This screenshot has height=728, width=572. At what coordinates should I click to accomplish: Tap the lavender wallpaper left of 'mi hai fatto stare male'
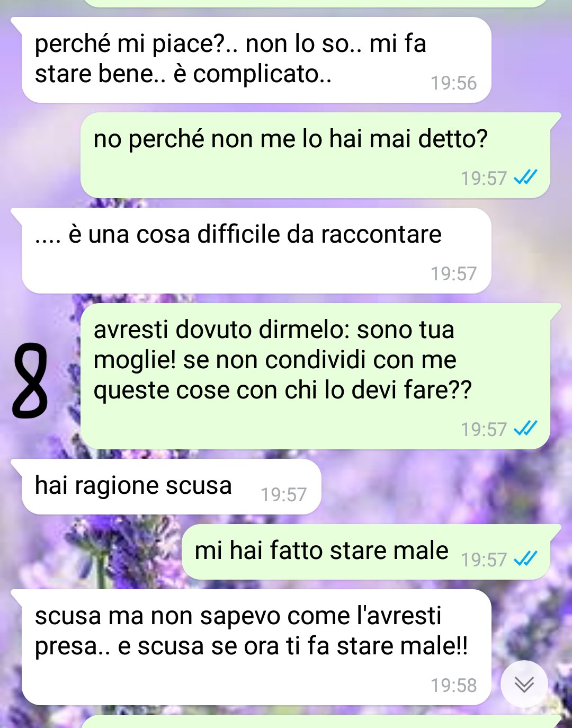tap(90, 552)
